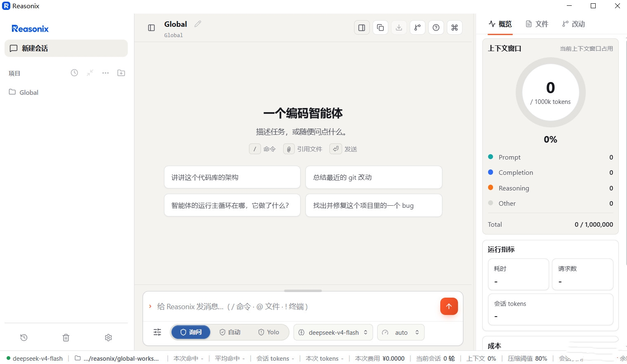Click deepseek-v4-flash in the status bar
The image size is (627, 364).
[35, 358]
